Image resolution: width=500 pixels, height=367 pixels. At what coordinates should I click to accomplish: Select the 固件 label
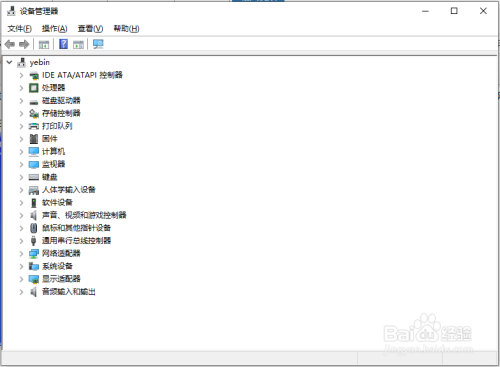click(50, 139)
